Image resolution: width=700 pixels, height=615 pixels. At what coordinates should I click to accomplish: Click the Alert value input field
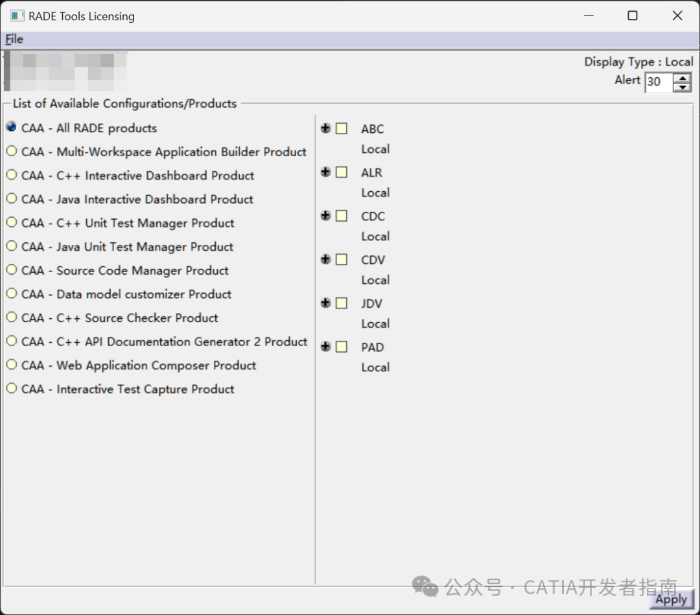659,82
